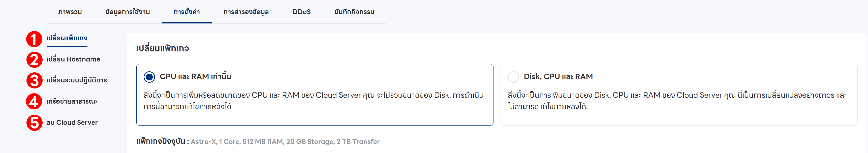
Task: Go to the การสำรองข้อมูล tab
Action: (x=246, y=12)
